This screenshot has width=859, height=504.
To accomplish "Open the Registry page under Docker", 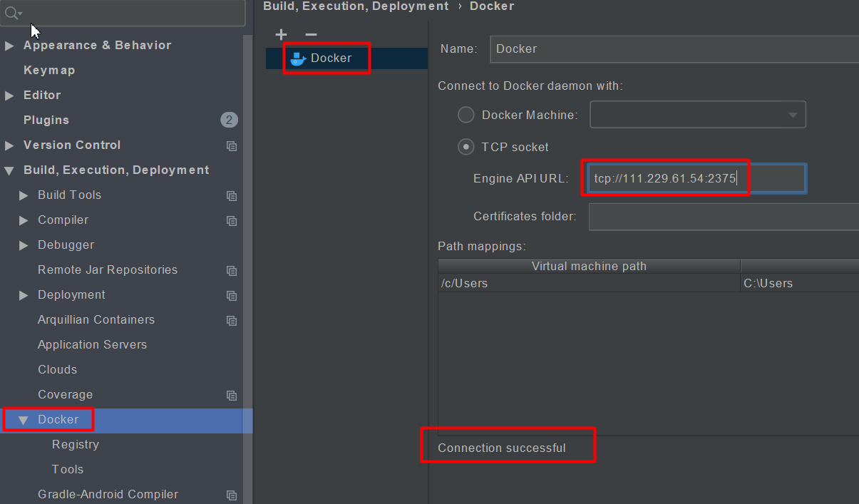I will click(x=75, y=444).
